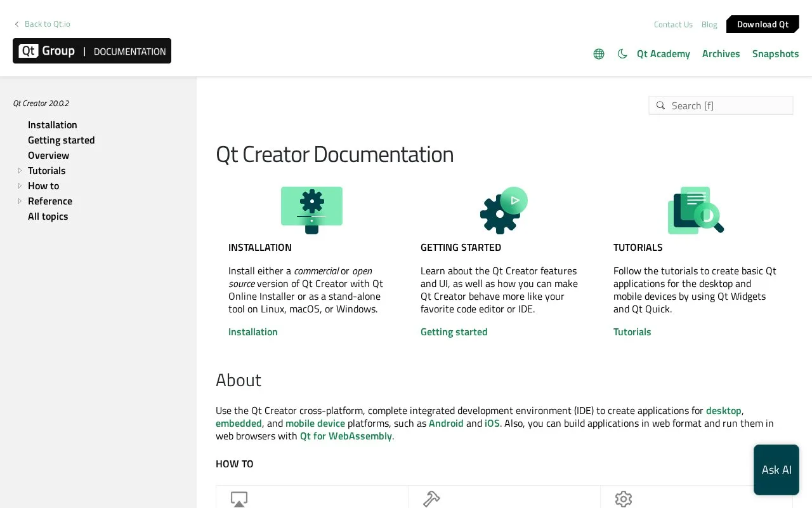Image resolution: width=812 pixels, height=508 pixels.
Task: Open the green Installation link under card
Action: (253, 331)
